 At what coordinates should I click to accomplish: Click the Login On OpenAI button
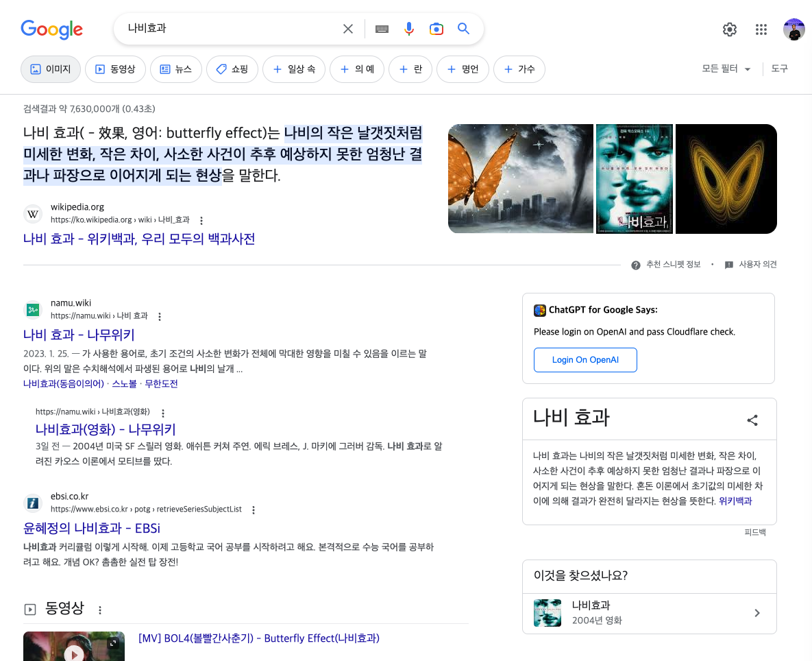click(585, 360)
